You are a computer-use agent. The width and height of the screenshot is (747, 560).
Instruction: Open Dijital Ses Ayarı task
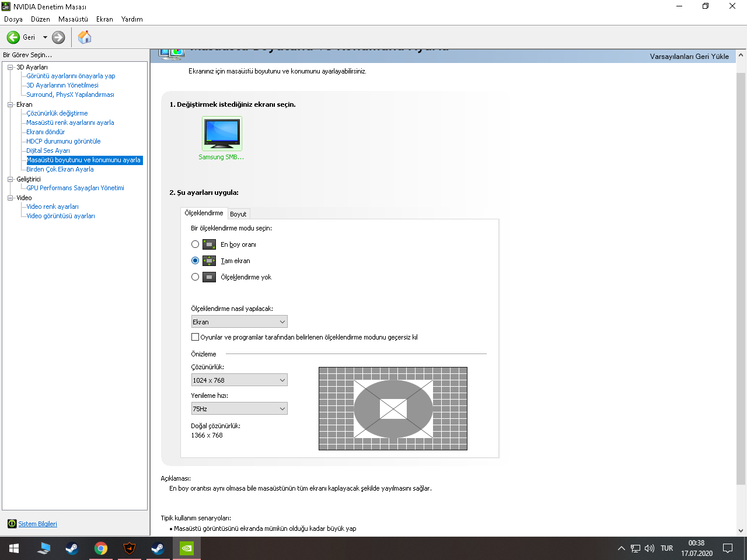(48, 150)
